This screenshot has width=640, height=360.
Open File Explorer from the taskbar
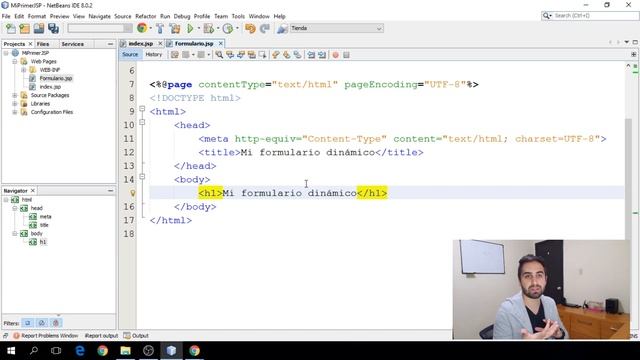[x=125, y=351]
